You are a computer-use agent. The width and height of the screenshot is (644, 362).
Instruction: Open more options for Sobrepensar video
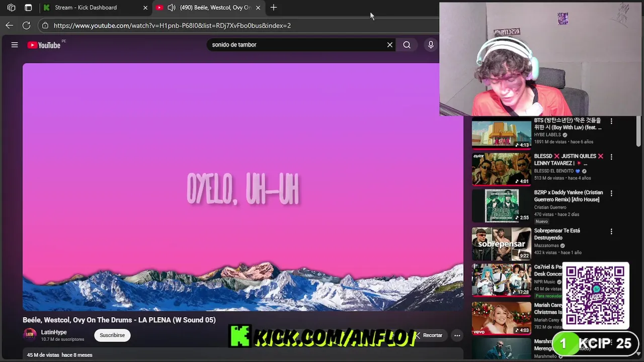(x=611, y=231)
